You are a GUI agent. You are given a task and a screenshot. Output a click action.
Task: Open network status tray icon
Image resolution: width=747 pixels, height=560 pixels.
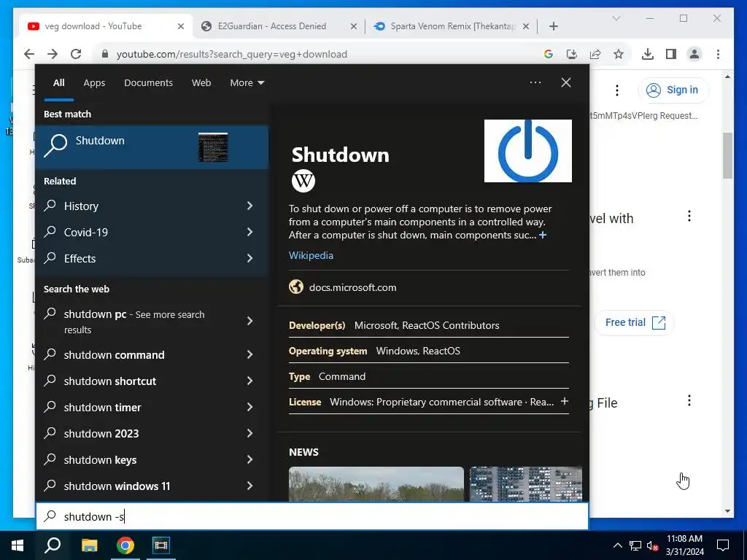pyautogui.click(x=635, y=545)
